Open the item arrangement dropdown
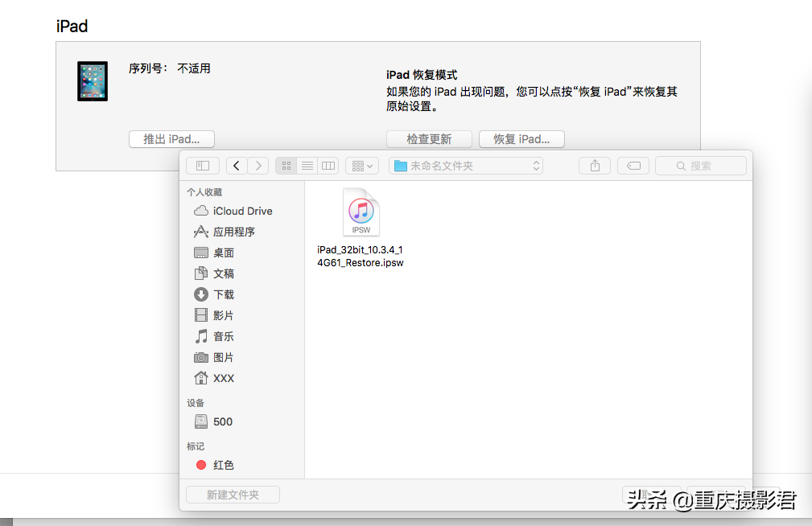Viewport: 812px width, 526px height. click(x=362, y=166)
